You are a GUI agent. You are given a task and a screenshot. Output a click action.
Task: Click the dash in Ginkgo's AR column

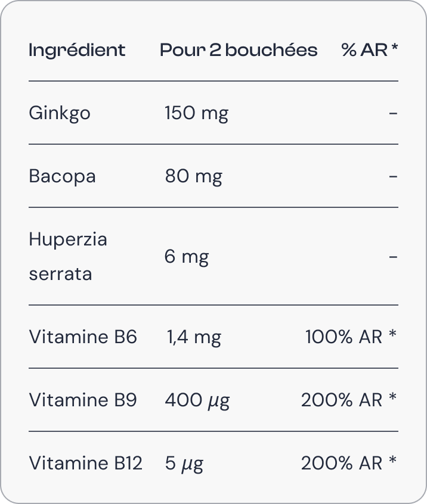(392, 113)
